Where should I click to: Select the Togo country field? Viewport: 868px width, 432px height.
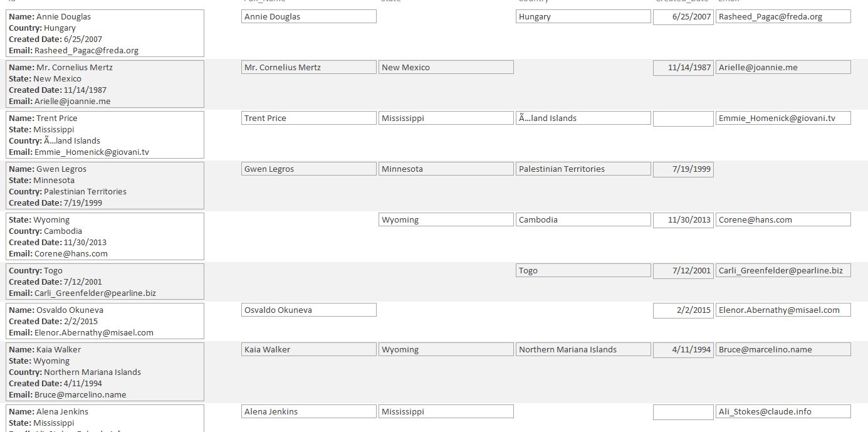coord(583,270)
